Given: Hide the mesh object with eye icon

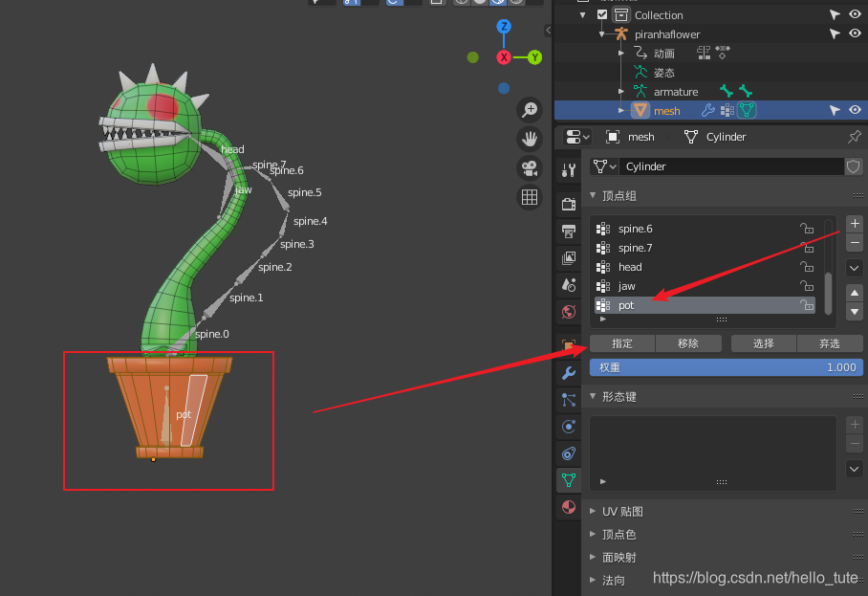Looking at the screenshot, I should (x=855, y=110).
